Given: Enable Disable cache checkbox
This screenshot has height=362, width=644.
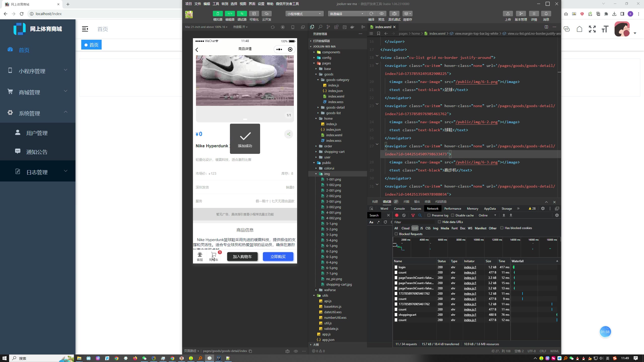Looking at the screenshot, I should point(453,215).
